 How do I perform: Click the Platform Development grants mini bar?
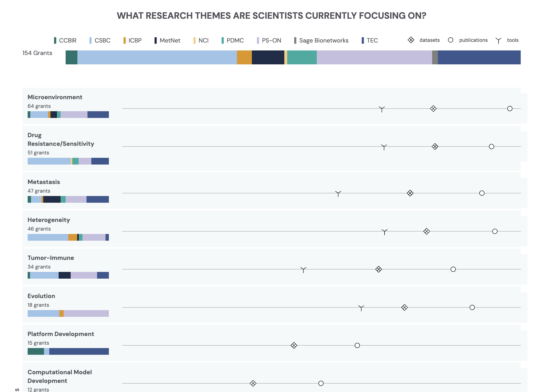(x=68, y=351)
